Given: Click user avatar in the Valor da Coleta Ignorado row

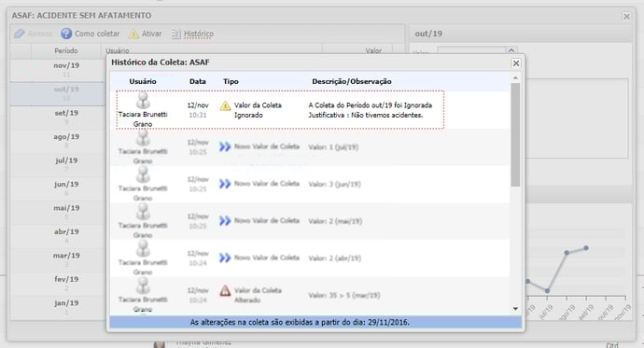Looking at the screenshot, I should click(143, 101).
